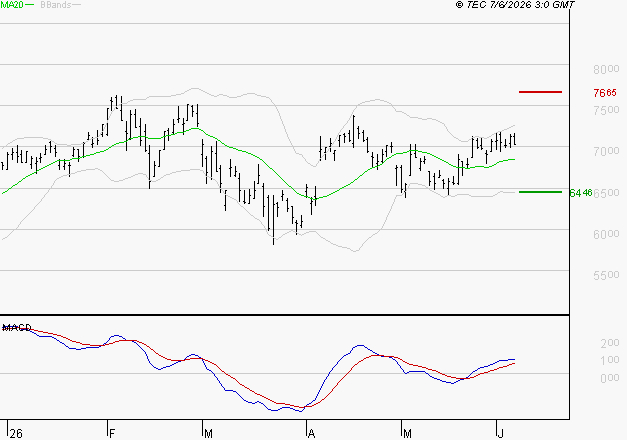627x440 pixels.
Task: Click the red 7665 resistance line
Action: click(x=540, y=92)
